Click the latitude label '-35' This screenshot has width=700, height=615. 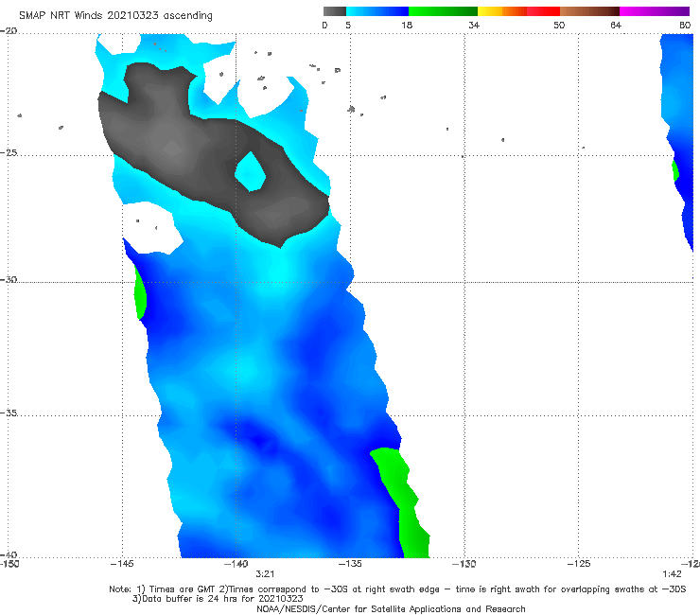coord(9,413)
